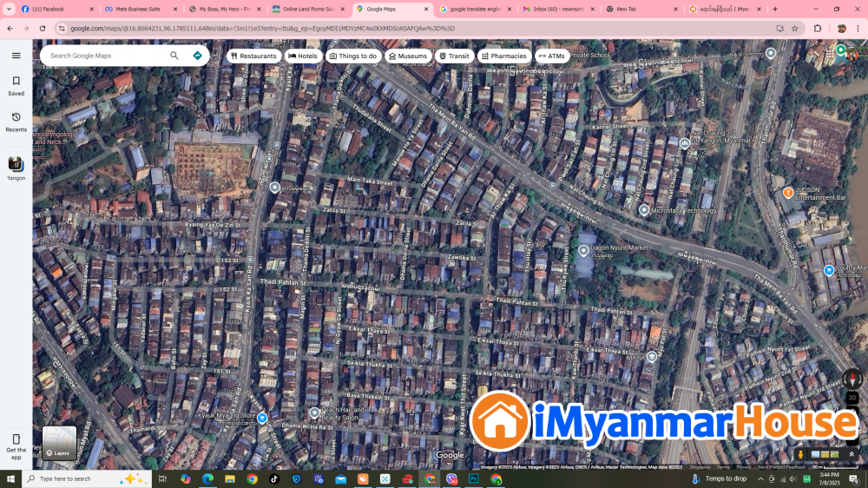Switch to the New Tab tab
Screen dimensions: 868x488
[641, 9]
